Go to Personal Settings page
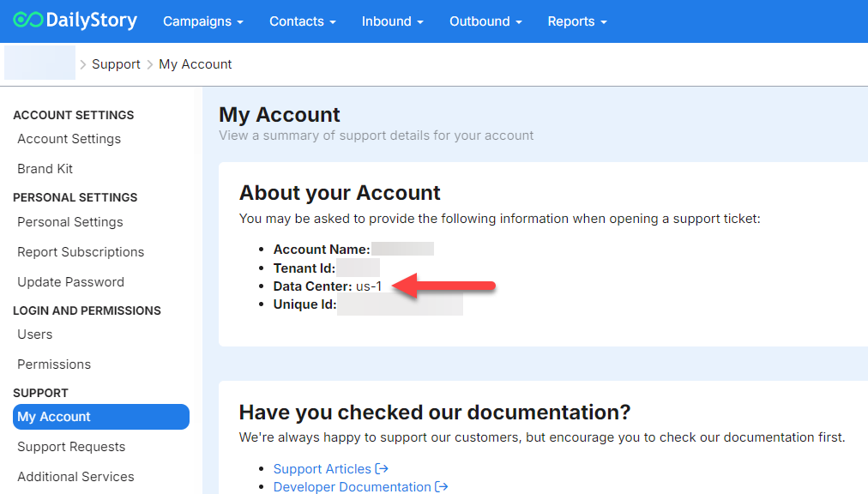Image resolution: width=868 pixels, height=494 pixels. (x=70, y=222)
